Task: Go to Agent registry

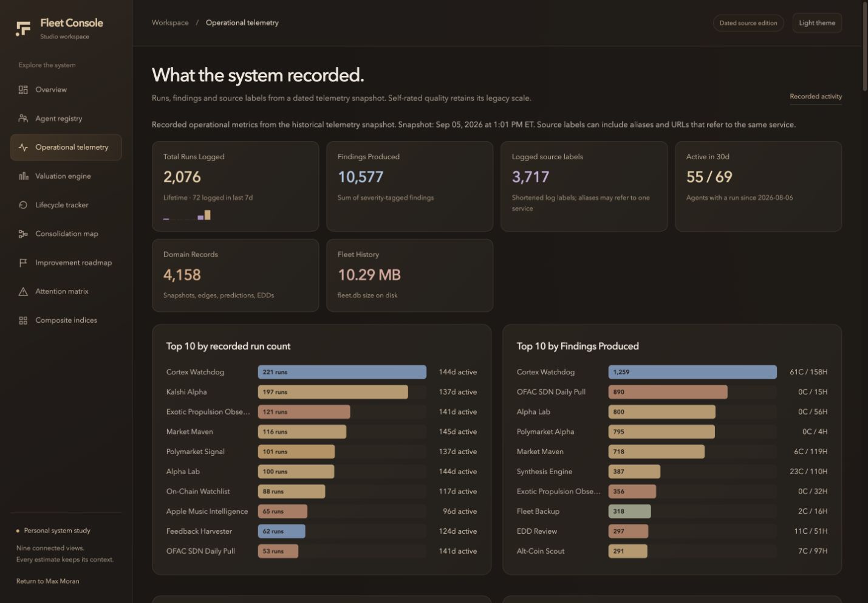Action: (66, 119)
